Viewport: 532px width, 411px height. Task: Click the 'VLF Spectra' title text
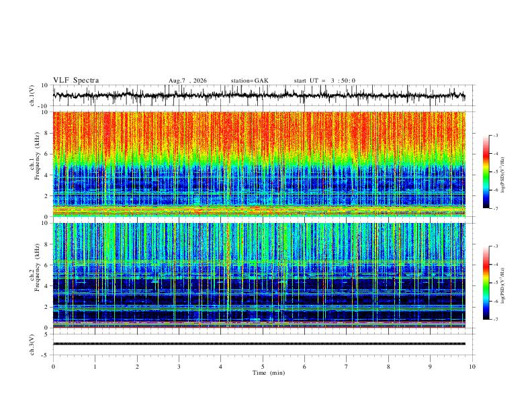coord(76,81)
